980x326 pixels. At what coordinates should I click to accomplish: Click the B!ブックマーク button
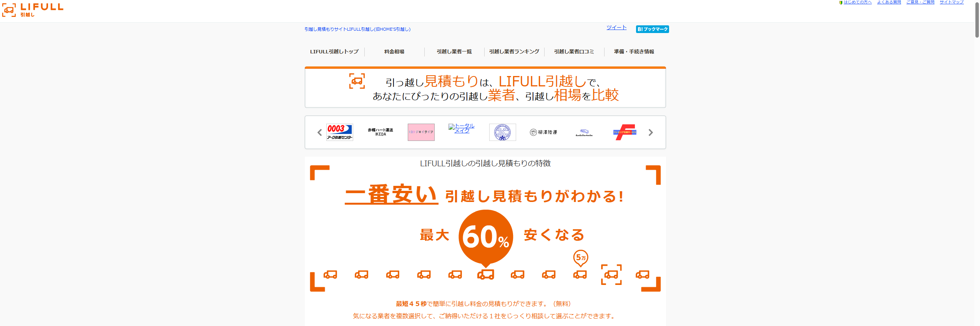click(652, 29)
